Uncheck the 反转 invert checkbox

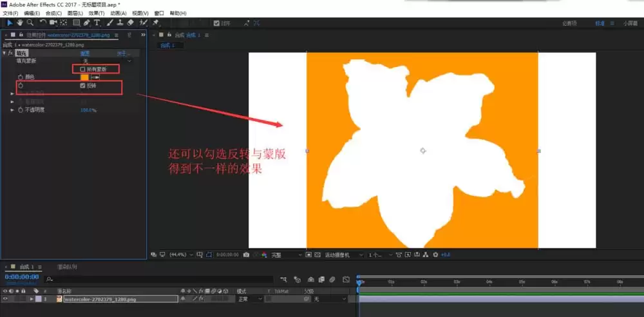[82, 86]
